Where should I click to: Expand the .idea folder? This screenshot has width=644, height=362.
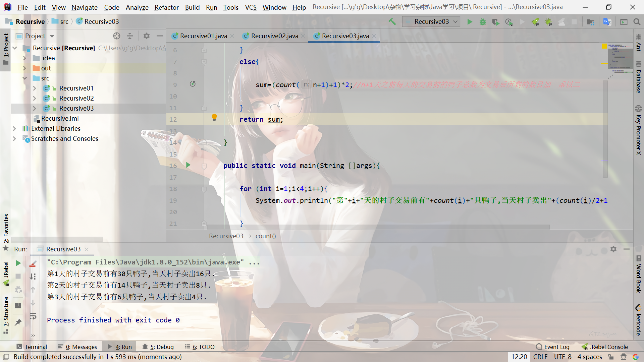[x=24, y=58]
